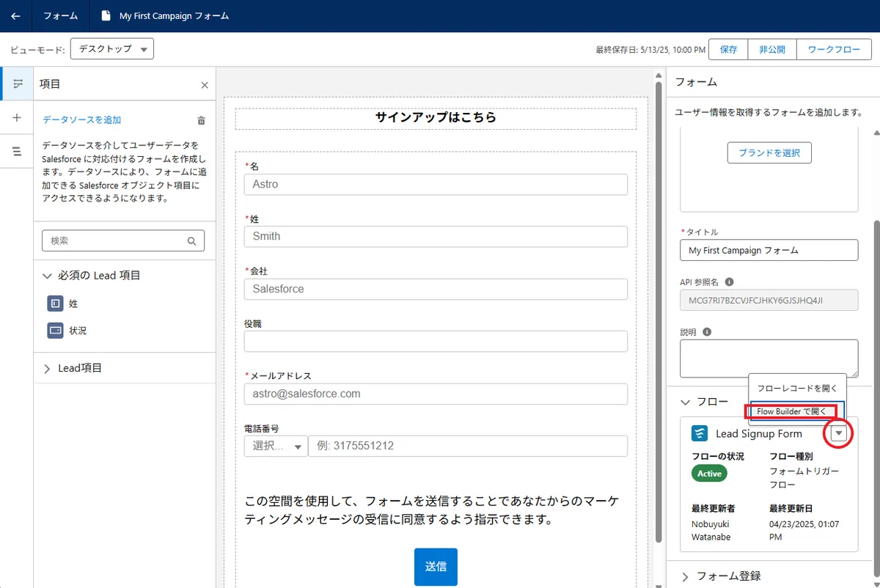This screenshot has height=588, width=880.
Task: Click the 04/23/2025, 01:07 PM date
Action: pos(804,530)
